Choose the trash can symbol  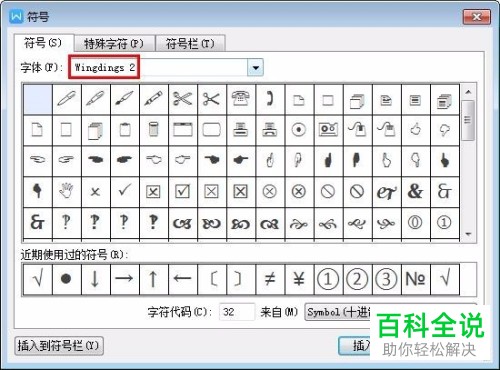coord(154,130)
